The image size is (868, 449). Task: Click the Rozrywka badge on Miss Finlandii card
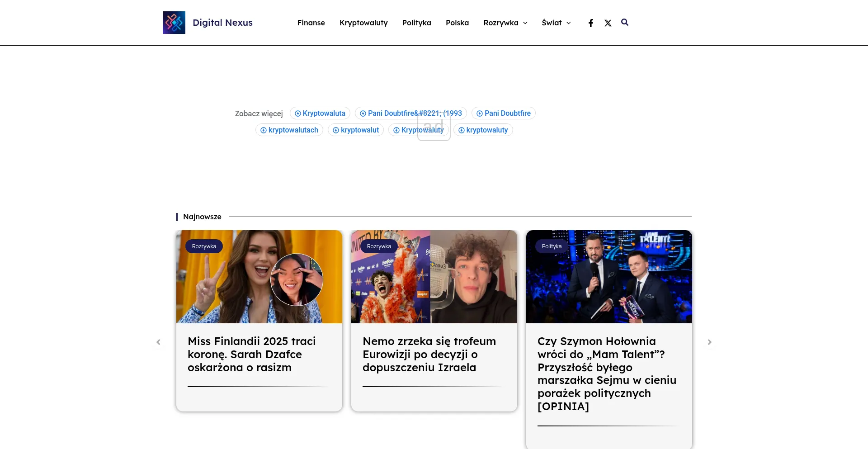[x=204, y=246]
